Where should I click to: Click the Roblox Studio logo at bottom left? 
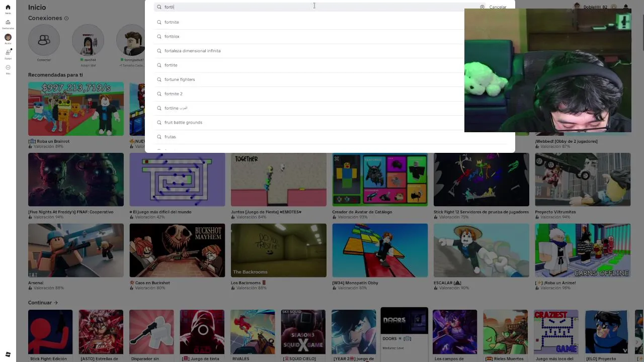click(8, 354)
